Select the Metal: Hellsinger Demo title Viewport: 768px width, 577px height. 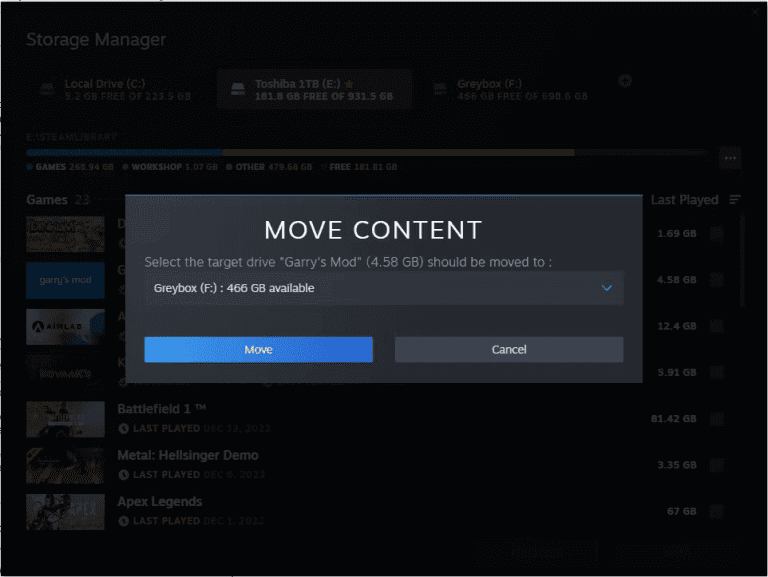188,455
